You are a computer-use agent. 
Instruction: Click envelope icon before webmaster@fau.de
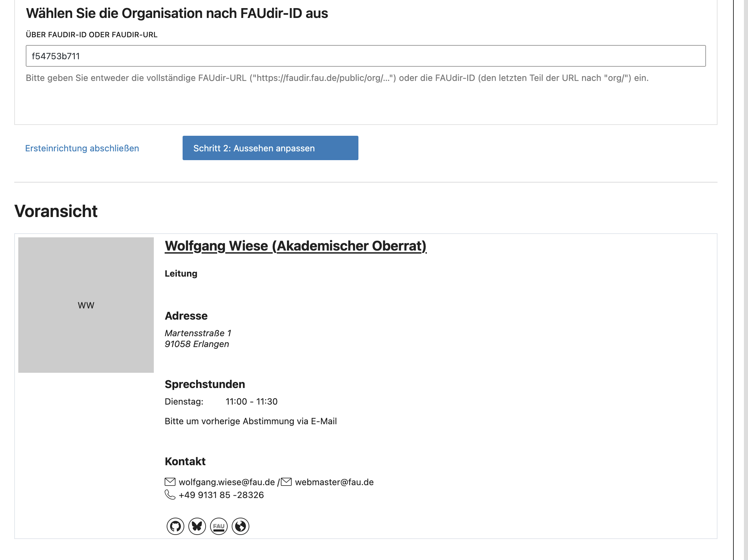[x=286, y=482]
